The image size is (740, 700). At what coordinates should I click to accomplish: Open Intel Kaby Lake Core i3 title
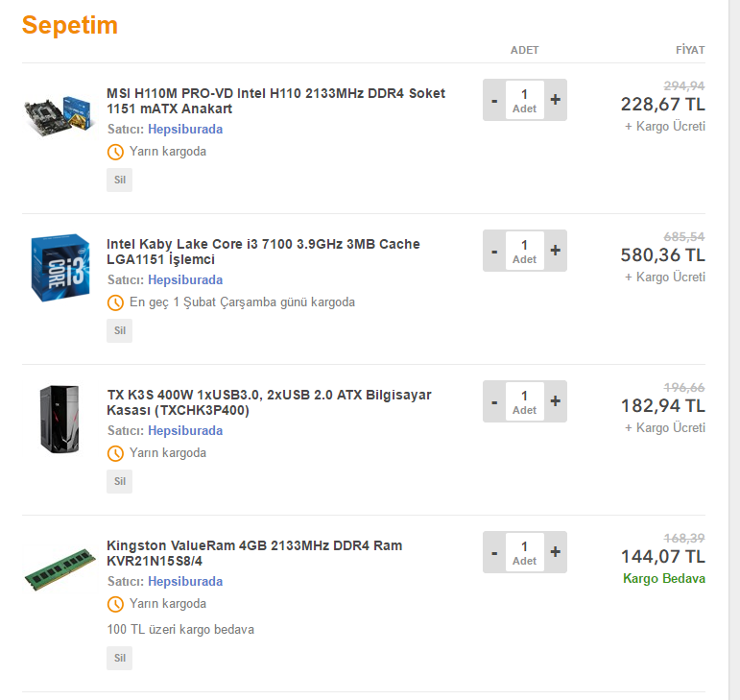(x=263, y=252)
